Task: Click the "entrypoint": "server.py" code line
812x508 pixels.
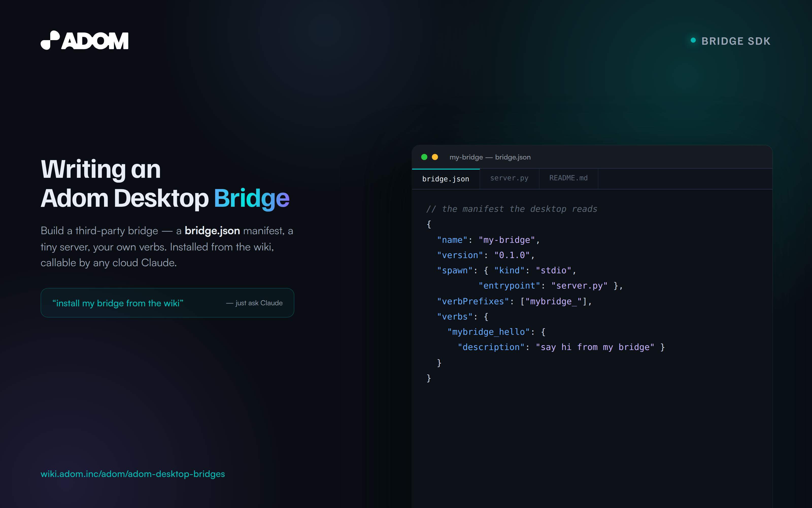Action: 551,285
